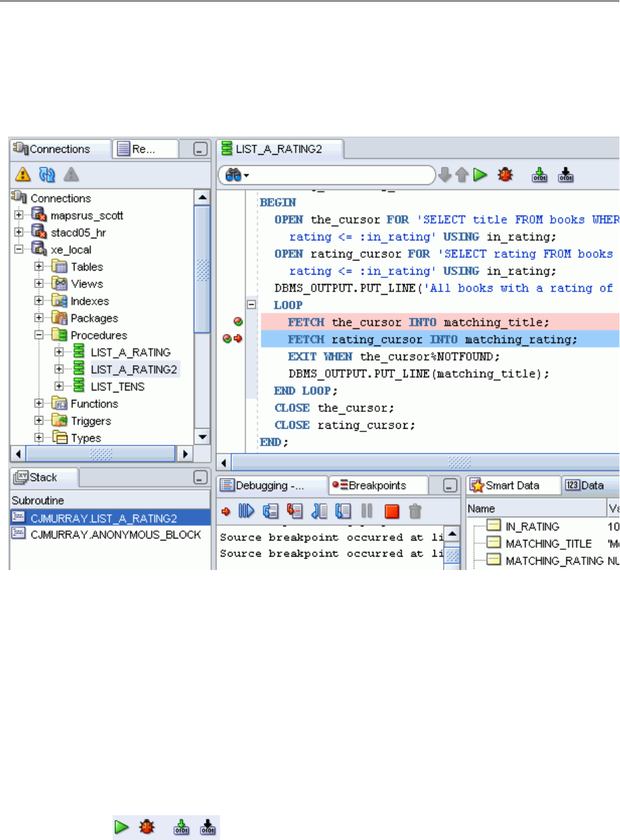The height and width of the screenshot is (840, 620).
Task: Refresh the Connections tree
Action: pyautogui.click(x=47, y=175)
